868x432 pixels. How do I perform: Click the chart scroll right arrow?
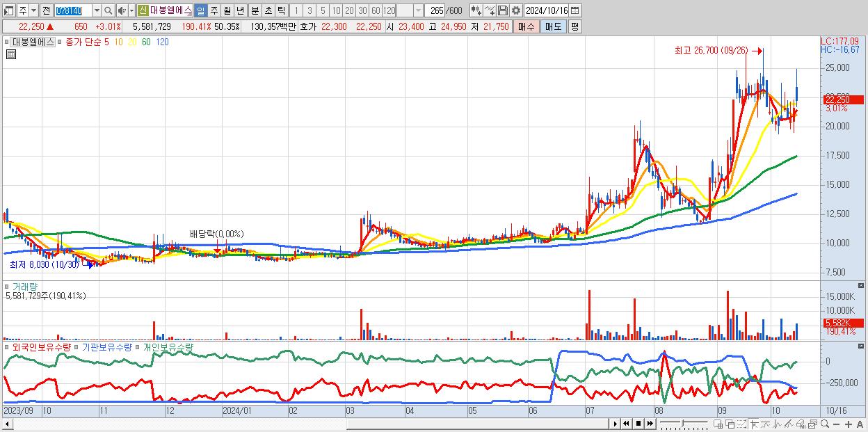pyautogui.click(x=616, y=424)
